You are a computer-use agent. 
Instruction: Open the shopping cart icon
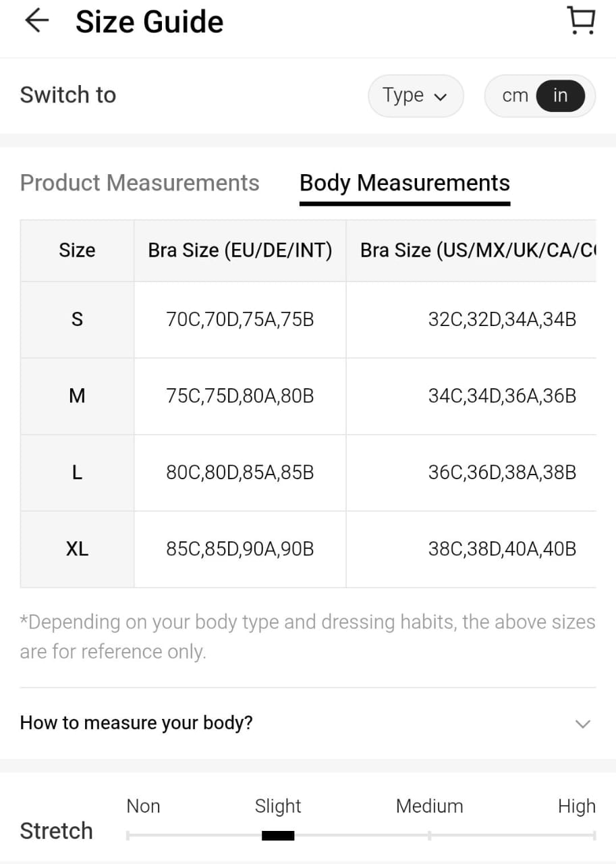point(581,21)
